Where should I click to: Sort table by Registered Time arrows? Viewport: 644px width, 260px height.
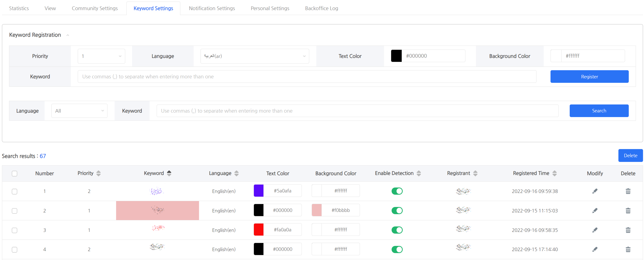coord(555,173)
